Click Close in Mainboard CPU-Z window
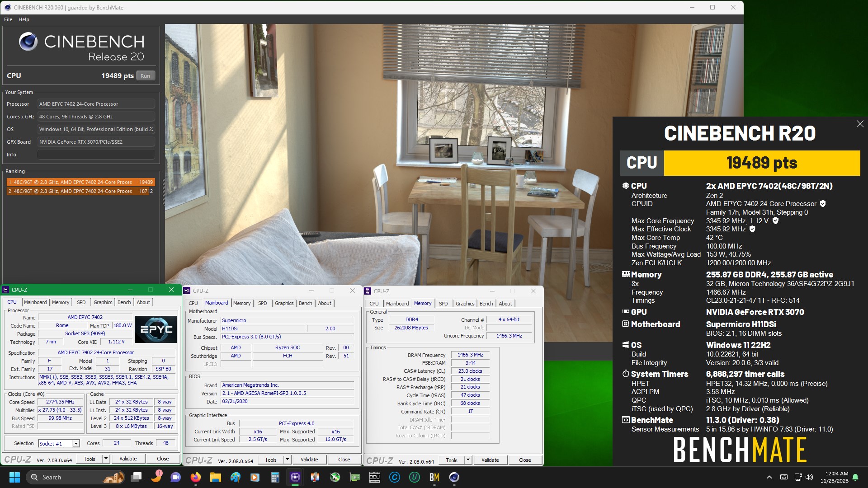 (x=344, y=460)
